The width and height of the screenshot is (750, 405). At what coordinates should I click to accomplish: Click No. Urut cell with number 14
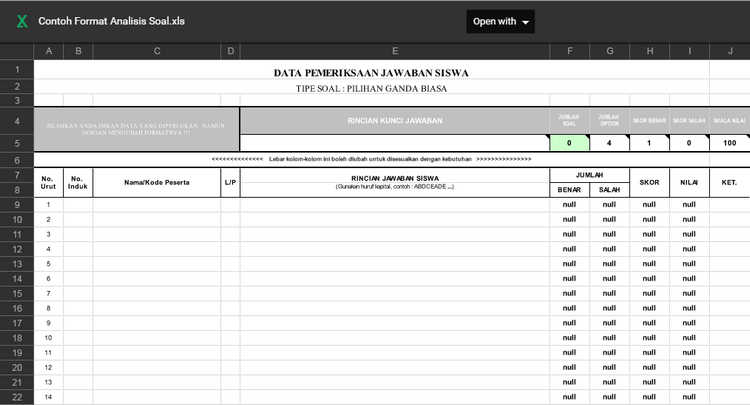coord(48,397)
